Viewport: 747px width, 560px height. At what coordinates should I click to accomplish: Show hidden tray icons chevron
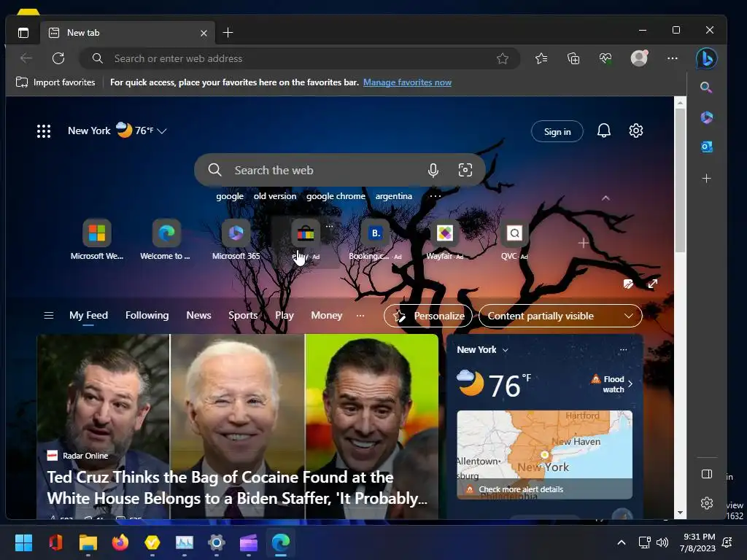(622, 542)
